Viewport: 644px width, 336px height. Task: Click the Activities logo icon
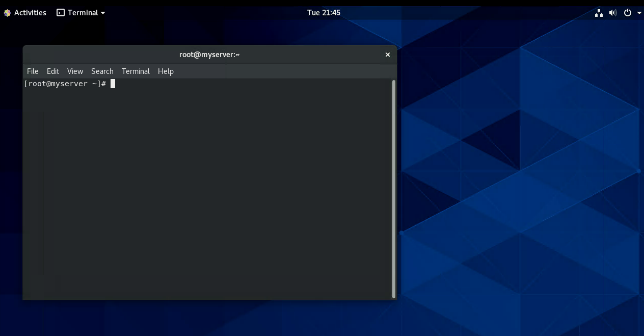click(x=7, y=13)
